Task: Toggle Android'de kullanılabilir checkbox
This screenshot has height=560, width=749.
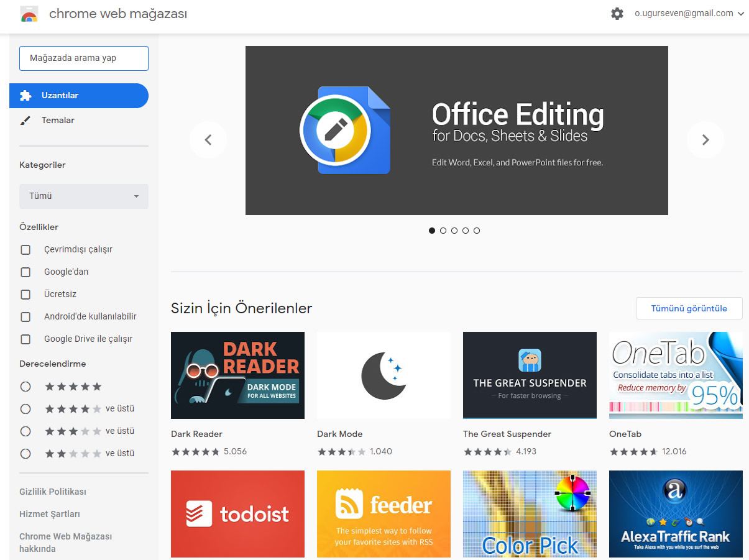Action: (x=25, y=317)
